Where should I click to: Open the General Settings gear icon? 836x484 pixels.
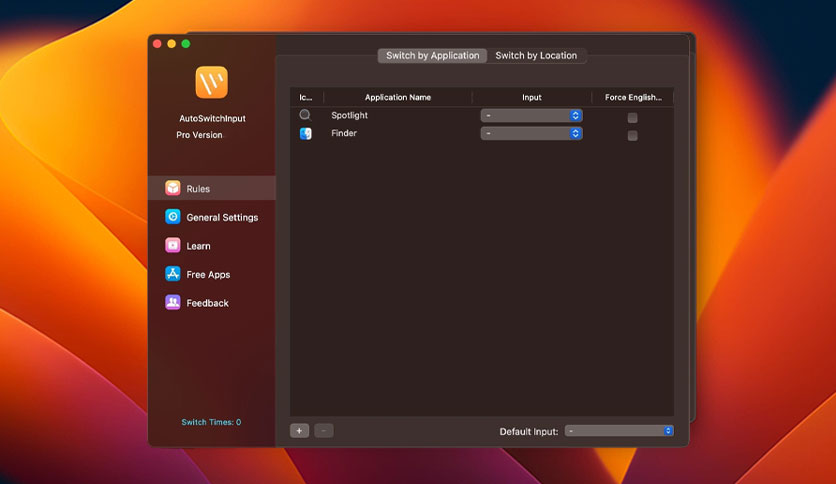[x=173, y=217]
